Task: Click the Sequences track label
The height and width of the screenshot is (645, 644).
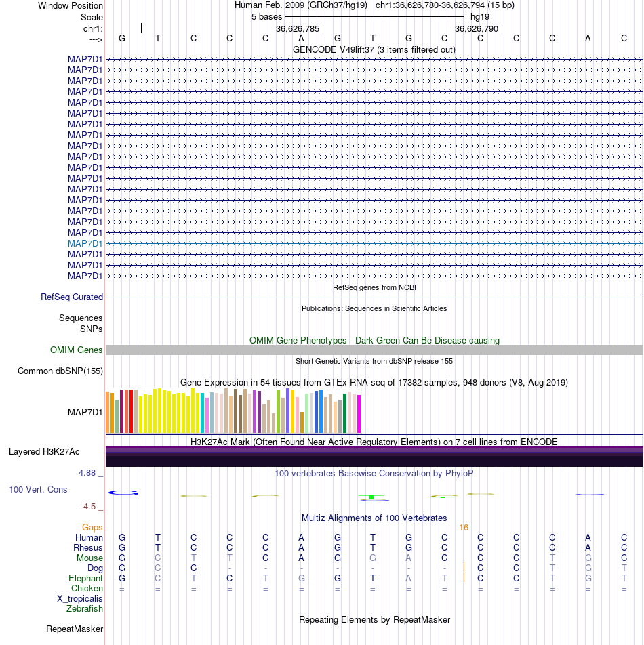Action: (81, 318)
